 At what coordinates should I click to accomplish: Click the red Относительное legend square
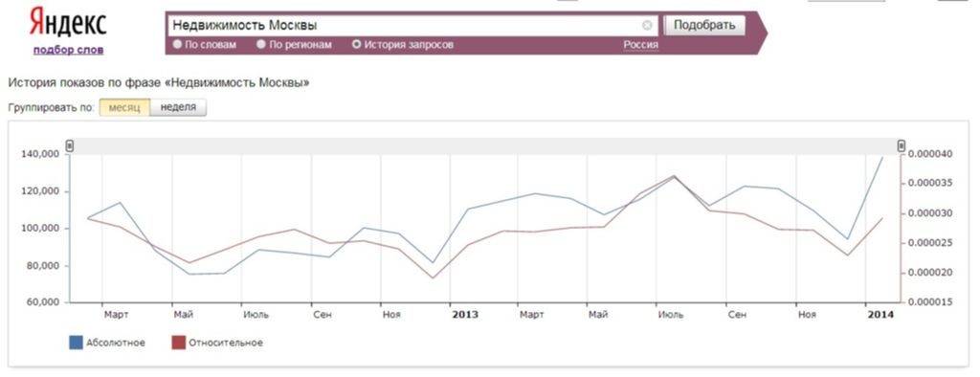tap(178, 343)
